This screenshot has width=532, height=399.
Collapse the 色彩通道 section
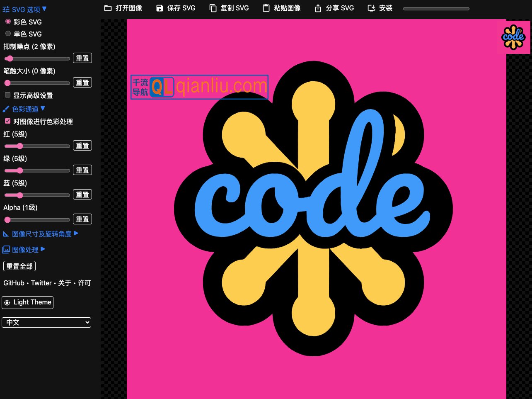[25, 109]
